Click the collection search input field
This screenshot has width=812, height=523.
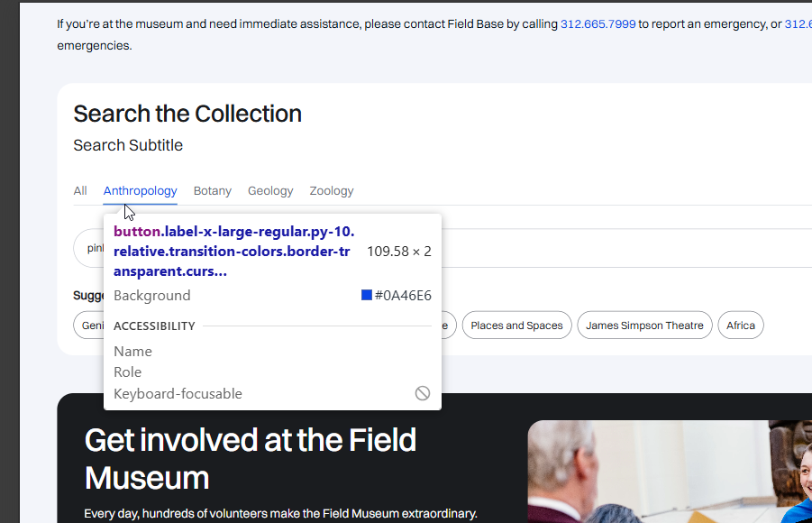(622, 248)
